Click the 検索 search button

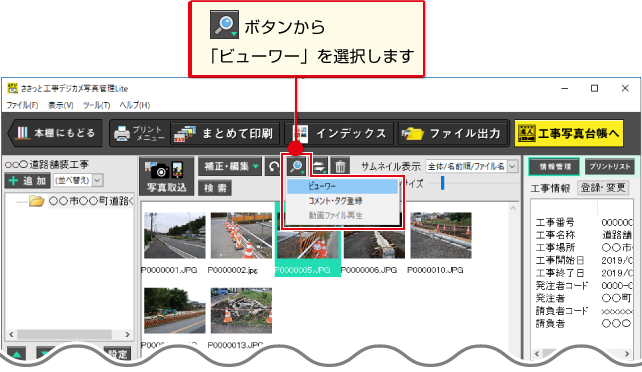coord(215,188)
